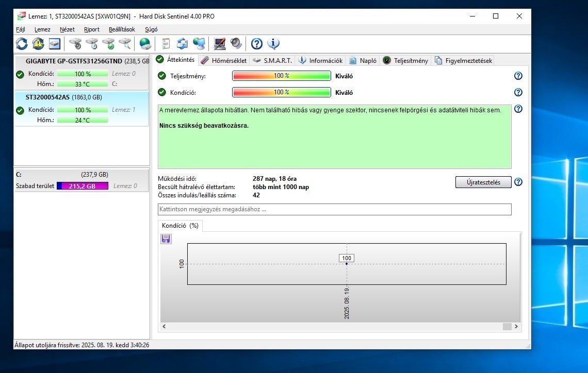Click Nincs szükség beavatkozásra message

click(204, 126)
